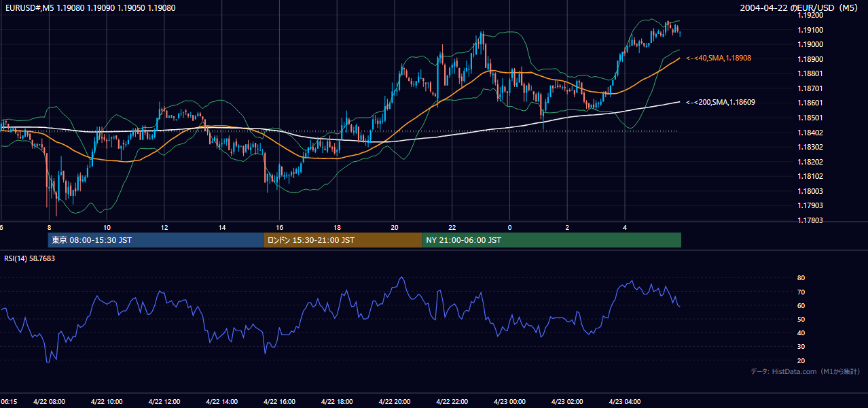Click the RSI(14) 58.7683 indicator label

coord(30,258)
